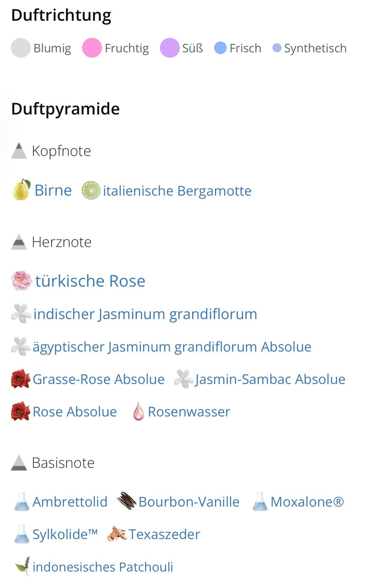The height and width of the screenshot is (588, 378).
Task: Click the white jasmine flower icon beside Jasmin-Sambac
Action: tap(183, 379)
